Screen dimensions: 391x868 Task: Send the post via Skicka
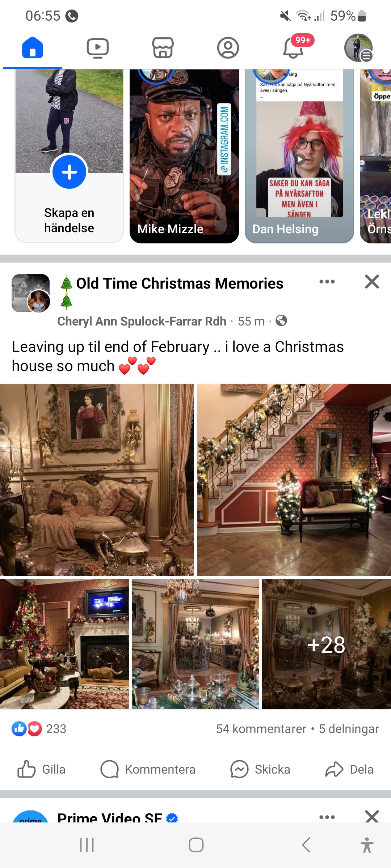260,769
